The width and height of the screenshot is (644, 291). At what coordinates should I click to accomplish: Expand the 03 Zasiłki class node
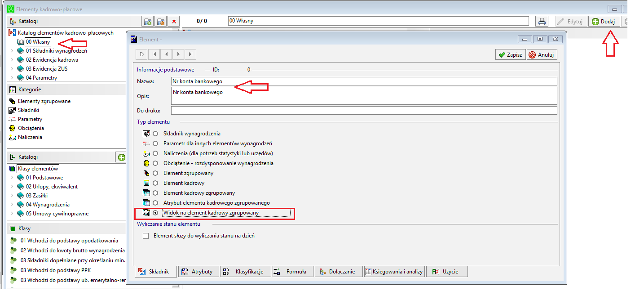(x=12, y=196)
